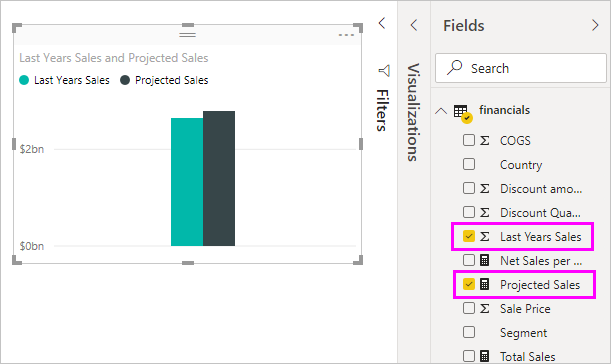Open the visual's More options ellipsis
Viewport: 611px width, 364px height.
(346, 35)
